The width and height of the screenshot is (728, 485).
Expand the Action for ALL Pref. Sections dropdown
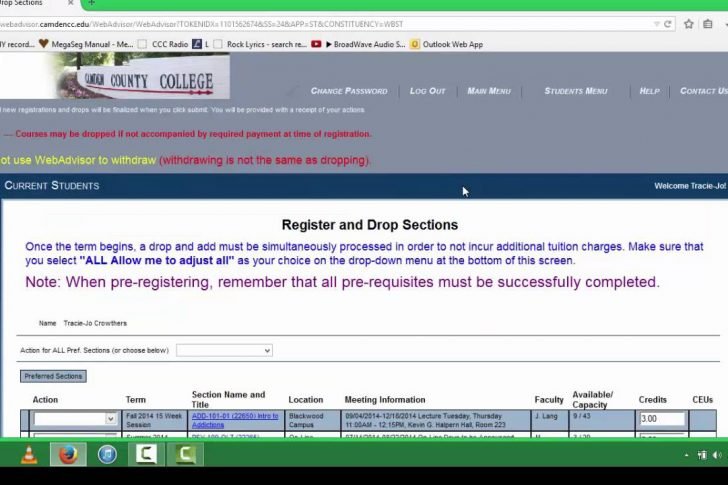[x=224, y=351]
